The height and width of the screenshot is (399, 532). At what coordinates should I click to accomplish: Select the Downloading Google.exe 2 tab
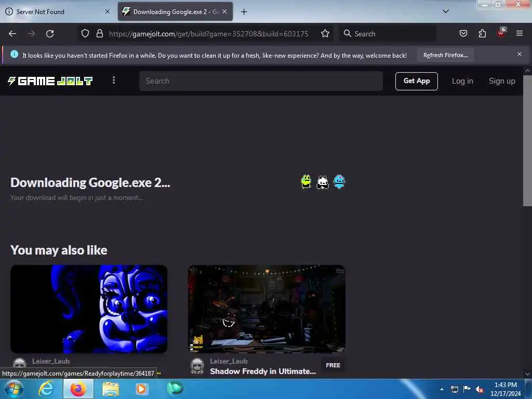175,12
